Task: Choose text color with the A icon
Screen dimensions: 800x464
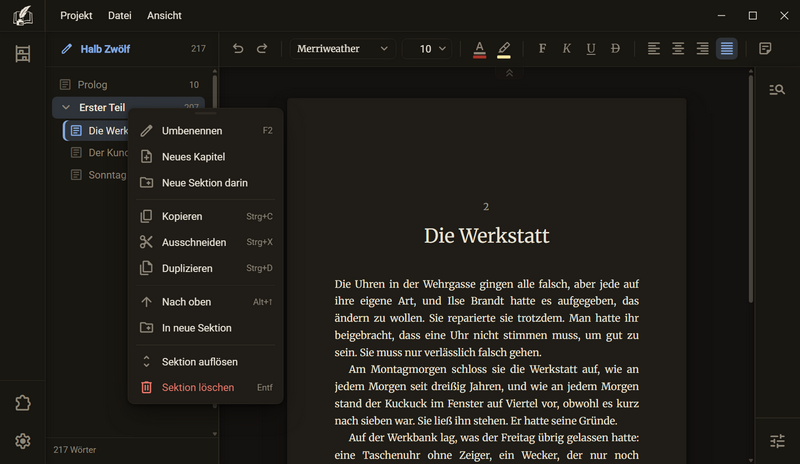Action: [479, 49]
